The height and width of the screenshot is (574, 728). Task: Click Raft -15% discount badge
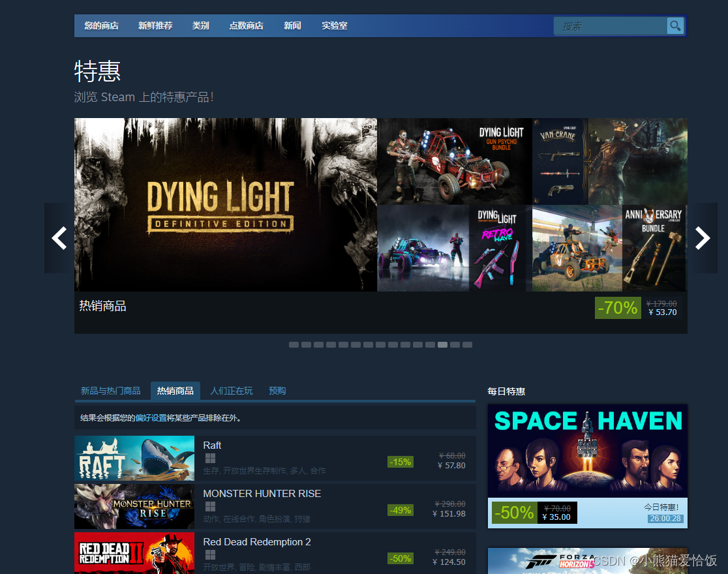(x=401, y=462)
